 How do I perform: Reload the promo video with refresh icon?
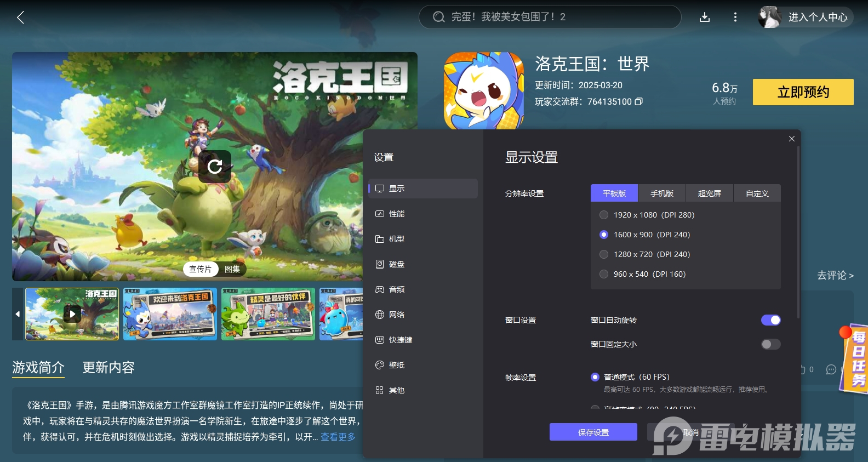coord(215,167)
